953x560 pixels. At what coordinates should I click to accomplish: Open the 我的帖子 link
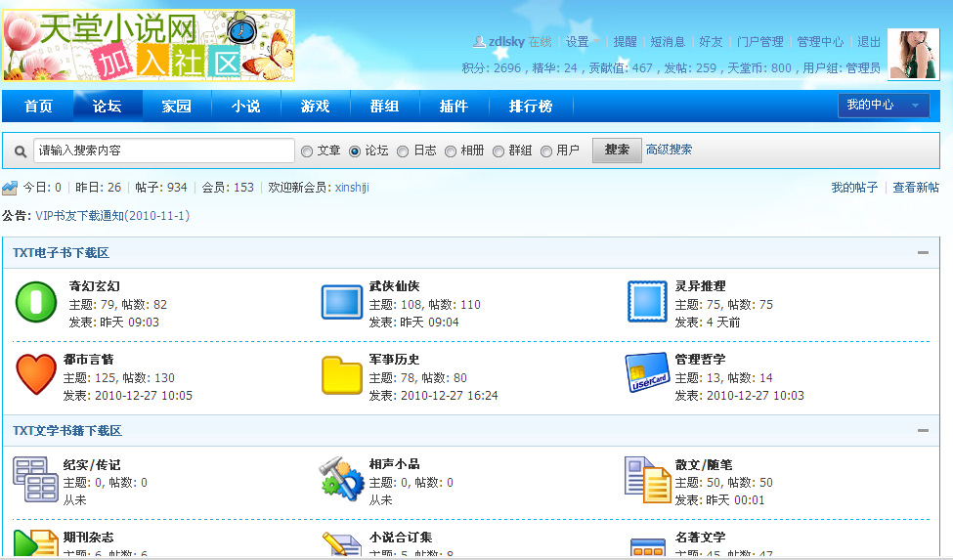(x=854, y=187)
